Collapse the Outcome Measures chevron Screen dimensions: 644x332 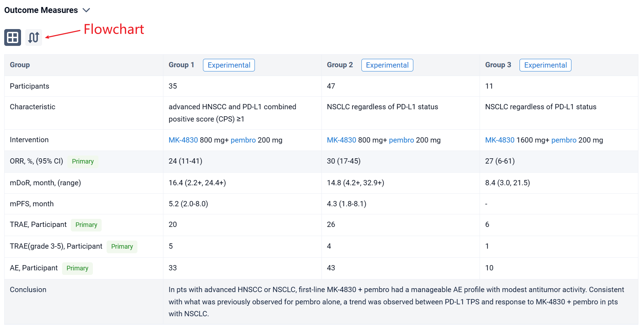(86, 10)
